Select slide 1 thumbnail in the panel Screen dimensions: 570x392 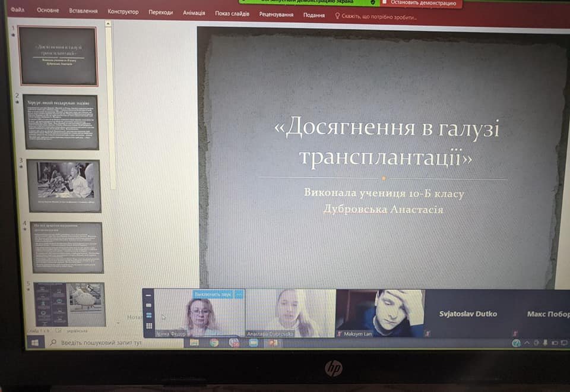coord(59,56)
